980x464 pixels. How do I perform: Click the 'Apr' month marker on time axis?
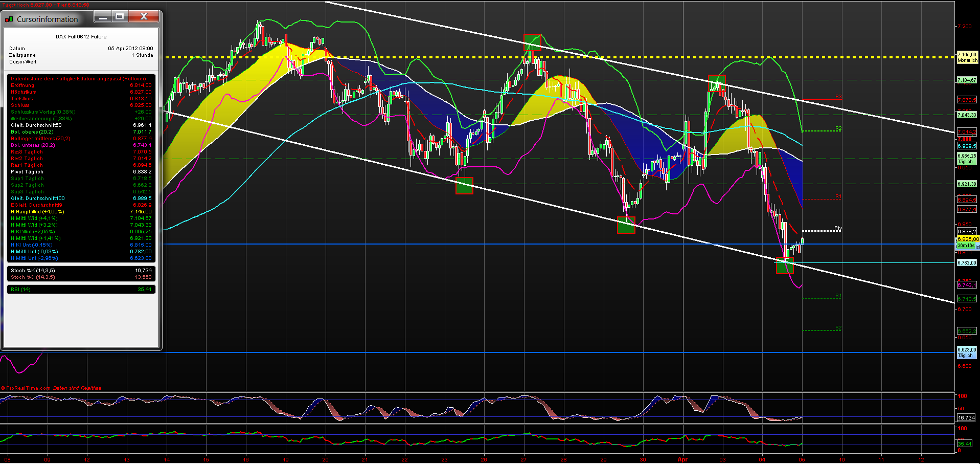[x=682, y=459]
